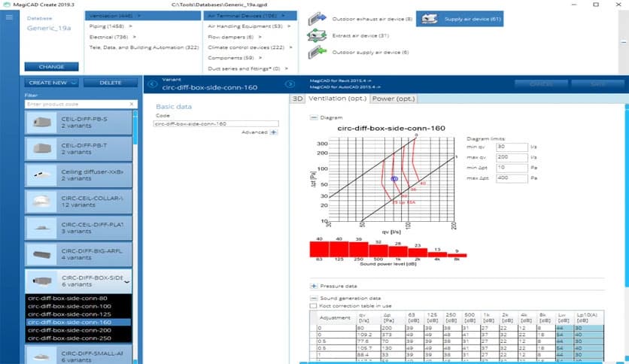Click the CHANGE database button
The image size is (629, 364).
pos(51,66)
